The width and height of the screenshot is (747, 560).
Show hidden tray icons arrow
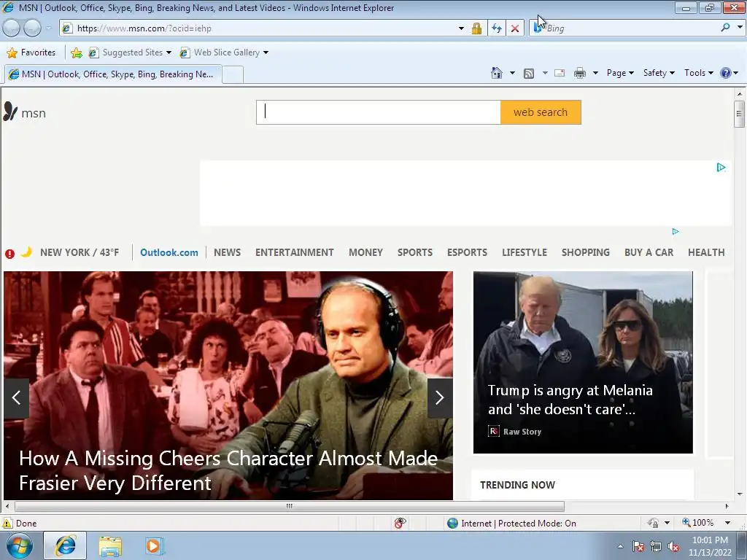620,547
